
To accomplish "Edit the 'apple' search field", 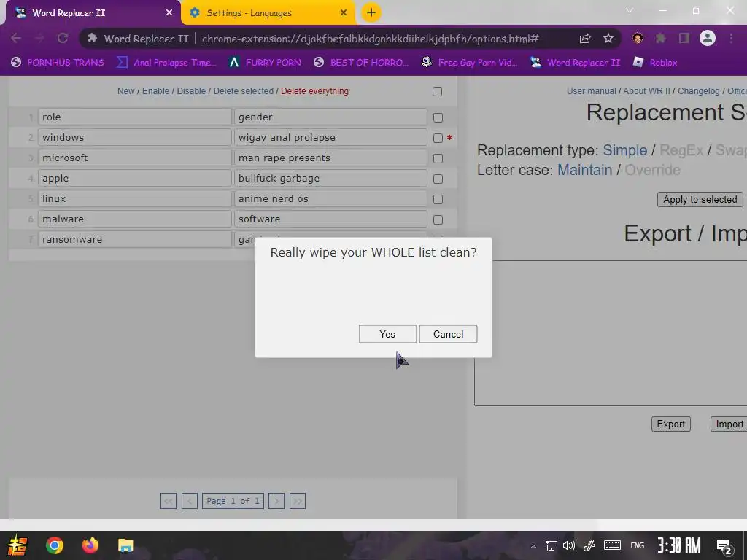I will (x=135, y=178).
